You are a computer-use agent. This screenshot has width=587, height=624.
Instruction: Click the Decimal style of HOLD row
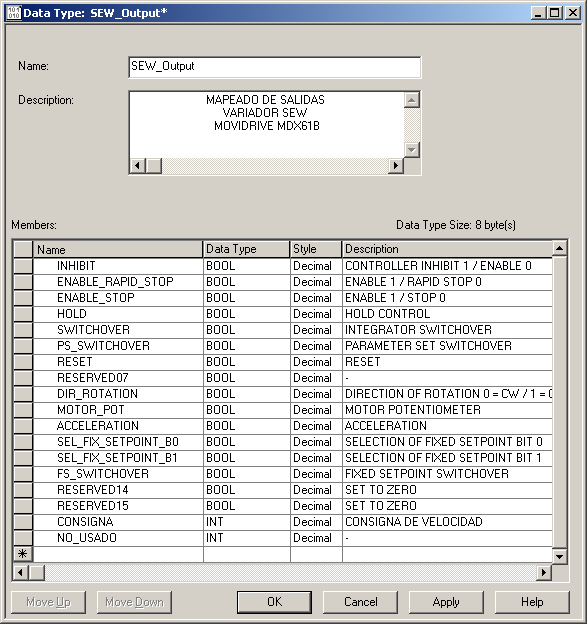point(316,314)
